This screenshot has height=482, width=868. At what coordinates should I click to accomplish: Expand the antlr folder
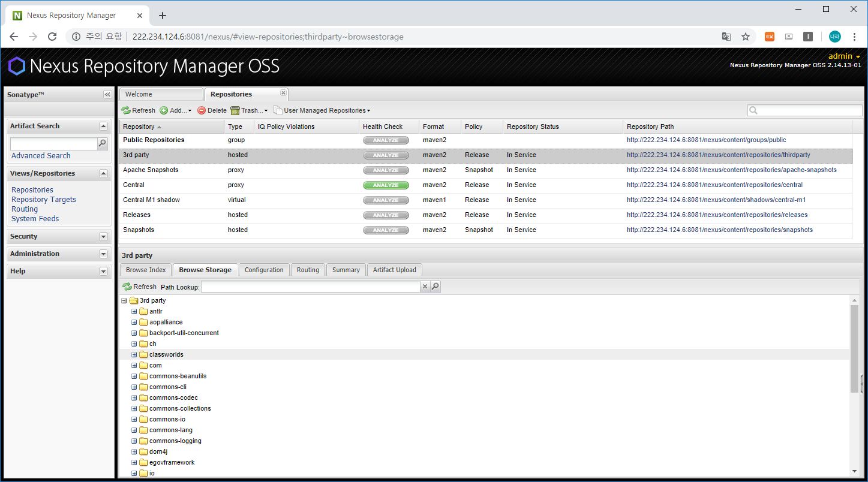click(134, 312)
